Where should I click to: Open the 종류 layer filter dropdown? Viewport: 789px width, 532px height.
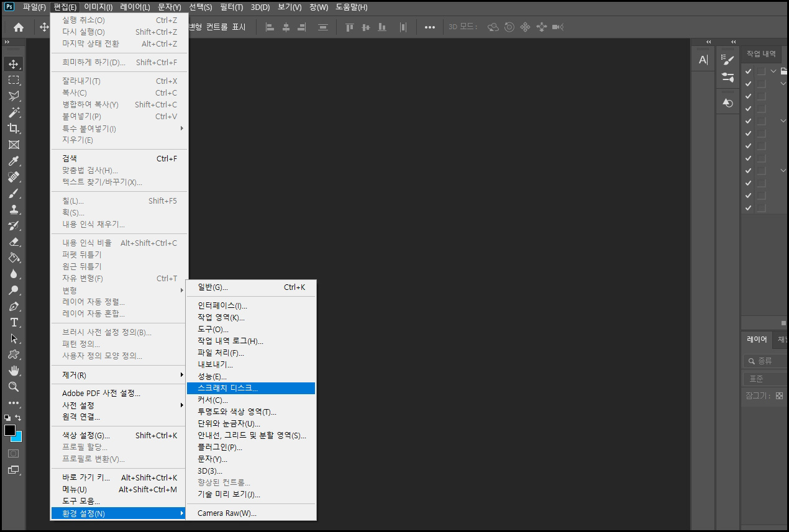tap(766, 361)
